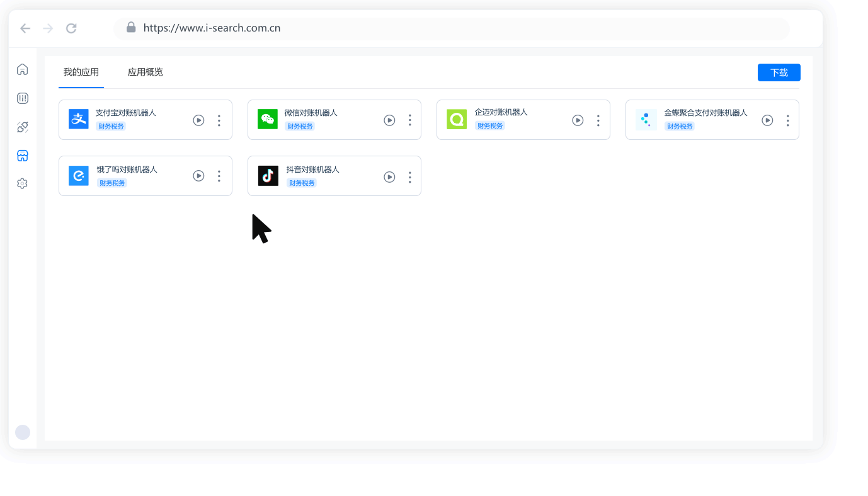Screen dimensions: 868x496
Task: Run 金蝶聚合支付对账机器人 play button
Action: pos(767,120)
